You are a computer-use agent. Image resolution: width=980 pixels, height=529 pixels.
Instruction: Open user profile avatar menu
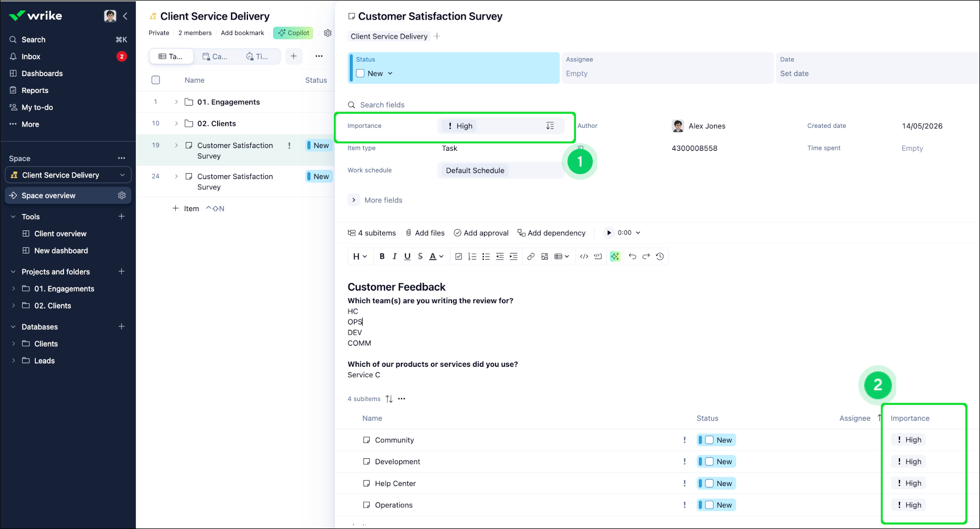pos(110,16)
